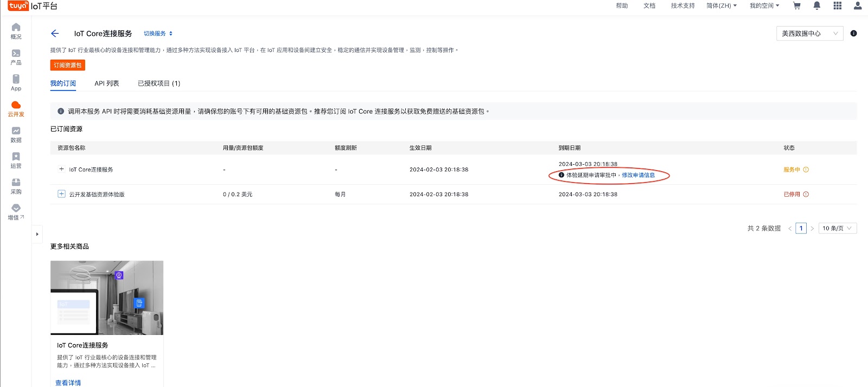This screenshot has height=387, width=868.
Task: Click the 已订阅资源 section heading
Action: (x=66, y=129)
